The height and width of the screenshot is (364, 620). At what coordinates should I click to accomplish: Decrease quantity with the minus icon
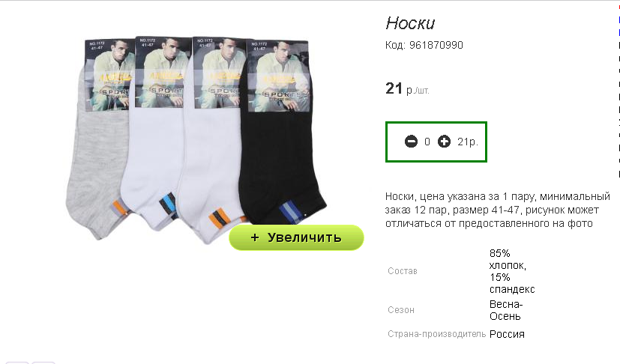click(x=411, y=142)
